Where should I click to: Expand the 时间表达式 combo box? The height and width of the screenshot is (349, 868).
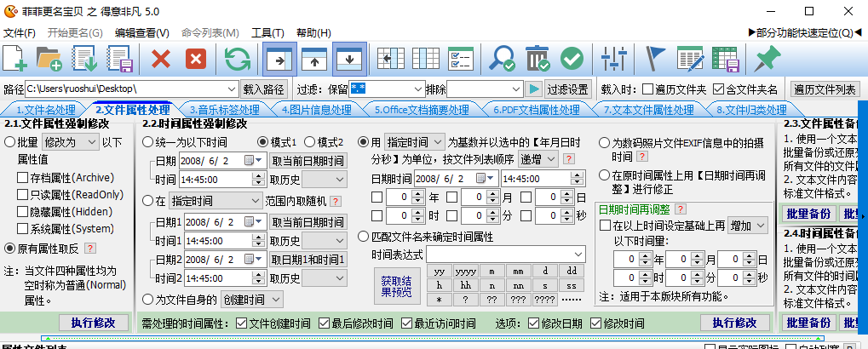pos(579,255)
